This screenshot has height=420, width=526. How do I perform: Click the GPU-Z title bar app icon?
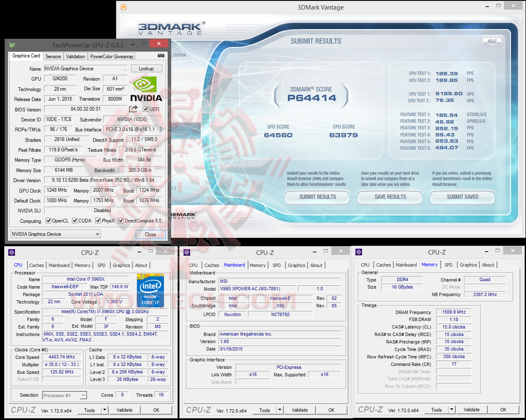(x=12, y=45)
